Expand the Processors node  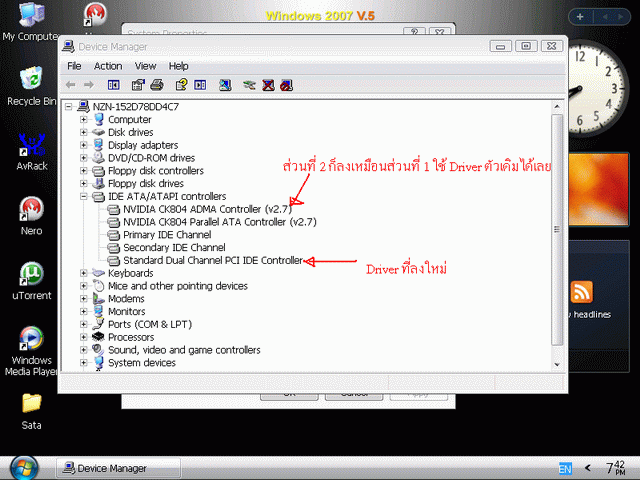tap(84, 337)
